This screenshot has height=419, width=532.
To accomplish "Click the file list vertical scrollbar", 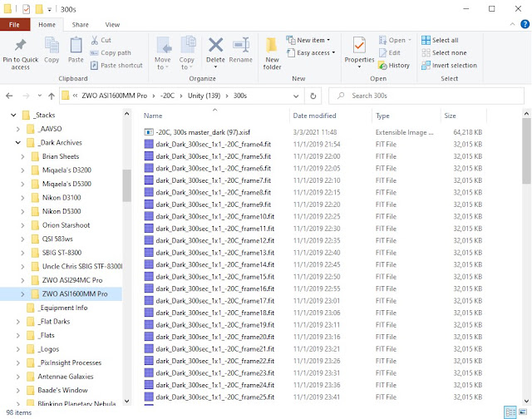I will (526, 150).
